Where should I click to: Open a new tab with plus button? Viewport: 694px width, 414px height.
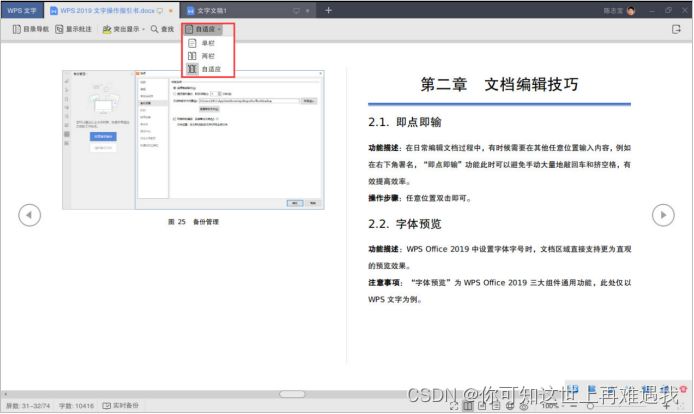tap(328, 10)
